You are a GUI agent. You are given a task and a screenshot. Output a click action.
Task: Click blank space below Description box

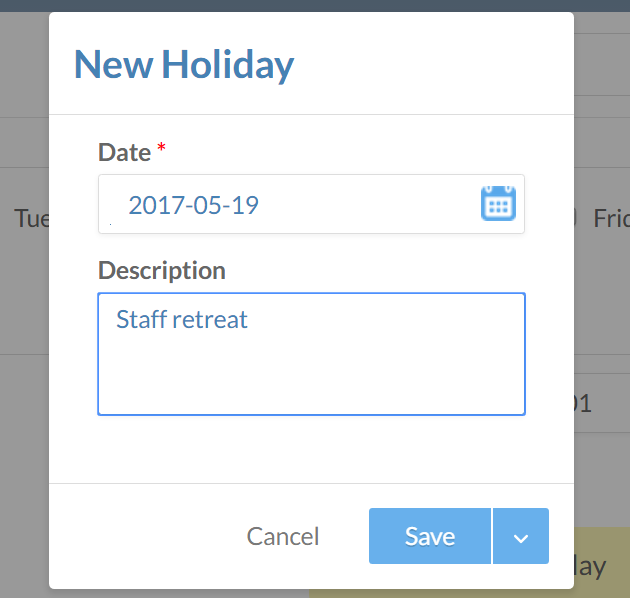[311, 448]
